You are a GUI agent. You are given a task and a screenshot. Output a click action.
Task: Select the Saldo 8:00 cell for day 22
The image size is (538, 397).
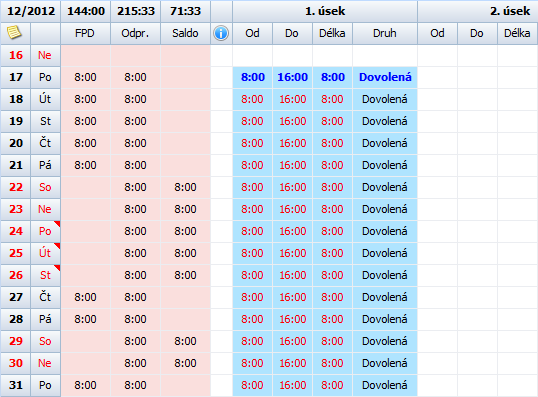click(x=185, y=187)
